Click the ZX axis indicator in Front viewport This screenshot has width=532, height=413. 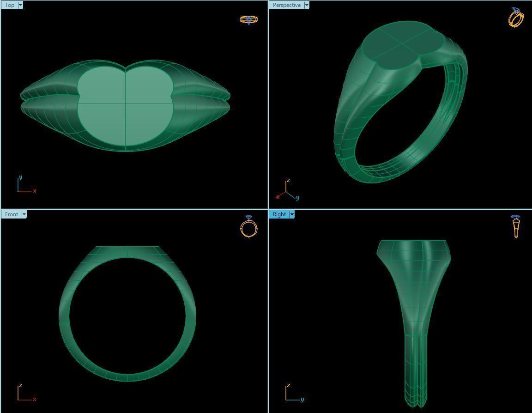coord(26,393)
